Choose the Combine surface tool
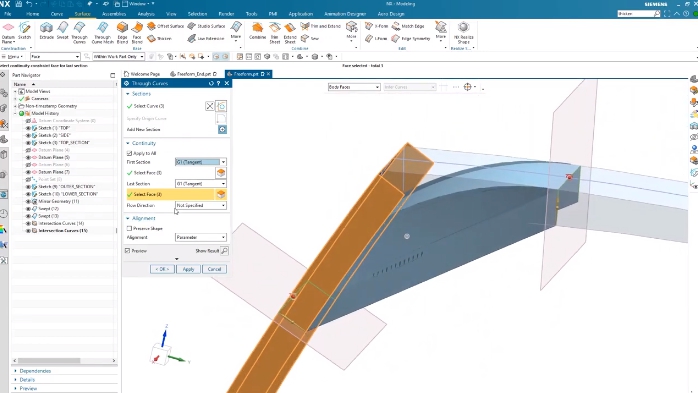The height and width of the screenshot is (393, 698). tap(257, 31)
